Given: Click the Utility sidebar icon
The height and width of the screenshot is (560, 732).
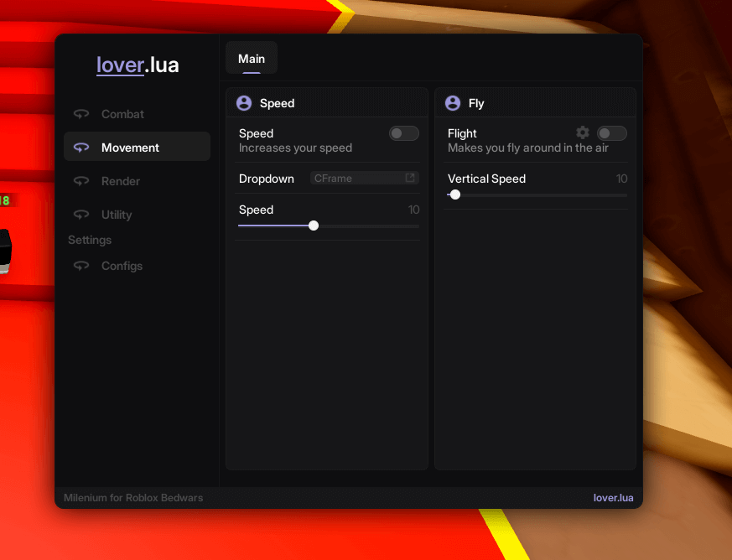Looking at the screenshot, I should coord(81,215).
